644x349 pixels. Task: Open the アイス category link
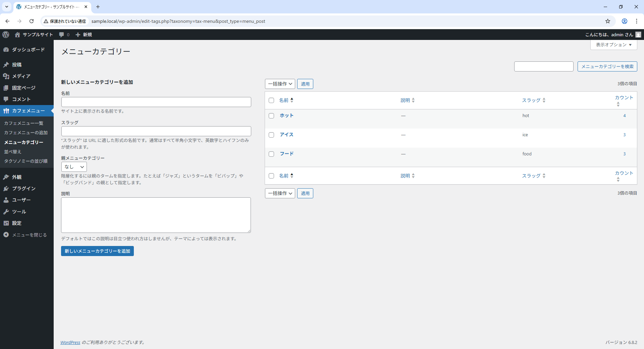click(x=287, y=135)
